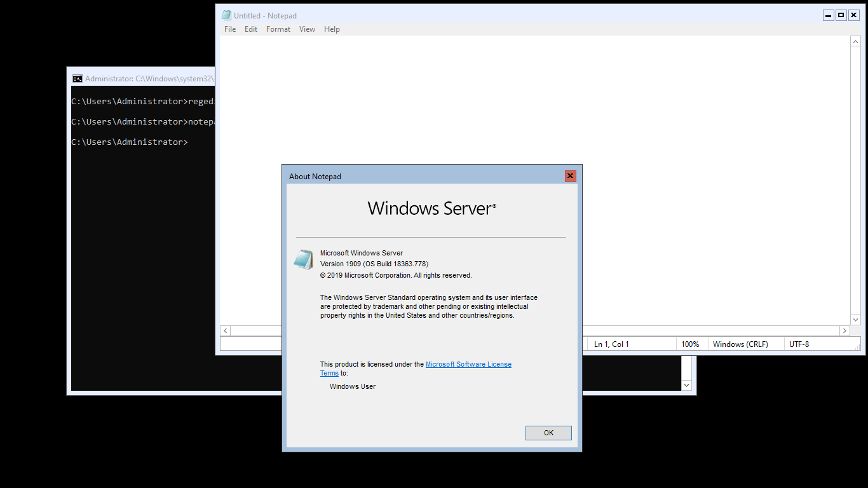Minimize the Notepad window
This screenshot has width=868, height=488.
click(829, 15)
